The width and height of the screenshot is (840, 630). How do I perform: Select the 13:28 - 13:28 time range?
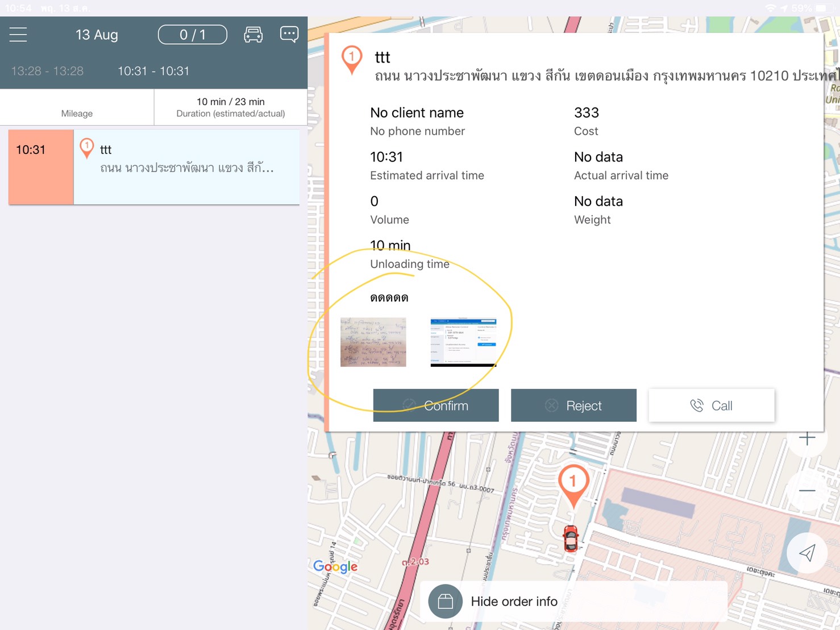click(x=47, y=71)
